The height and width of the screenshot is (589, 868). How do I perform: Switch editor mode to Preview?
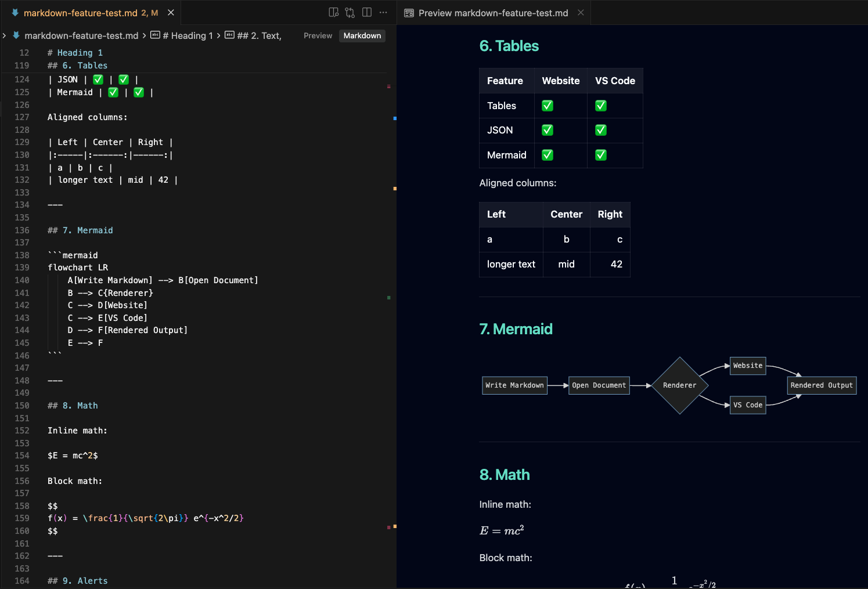click(x=318, y=35)
